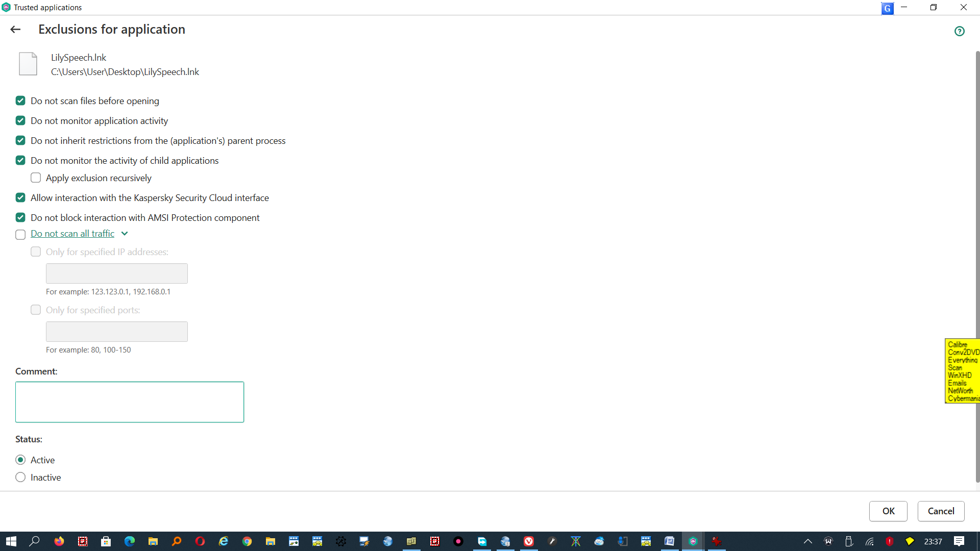Open Vivaldi browser from the taskbar
The image size is (980, 551).
pos(529,541)
